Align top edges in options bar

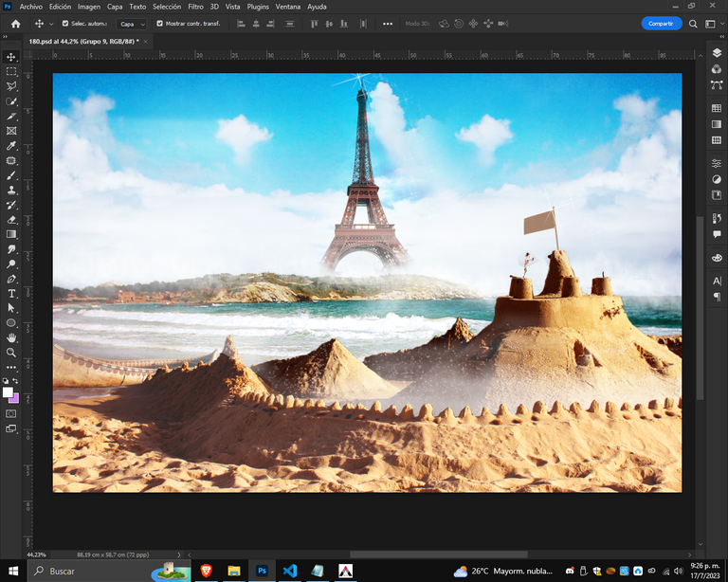tap(315, 24)
